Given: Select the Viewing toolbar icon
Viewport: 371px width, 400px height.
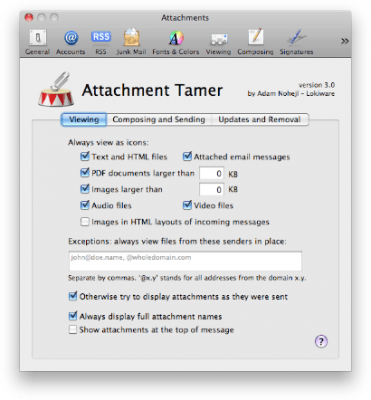Looking at the screenshot, I should (218, 42).
